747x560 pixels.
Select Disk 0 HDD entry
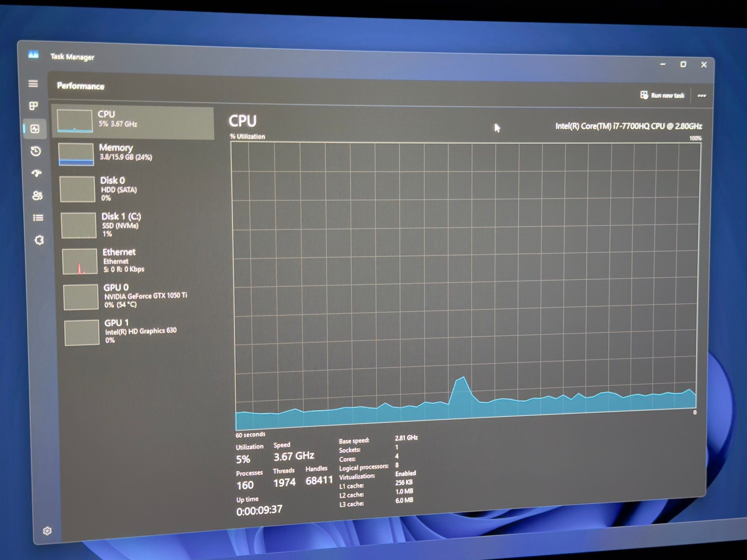pyautogui.click(x=136, y=189)
